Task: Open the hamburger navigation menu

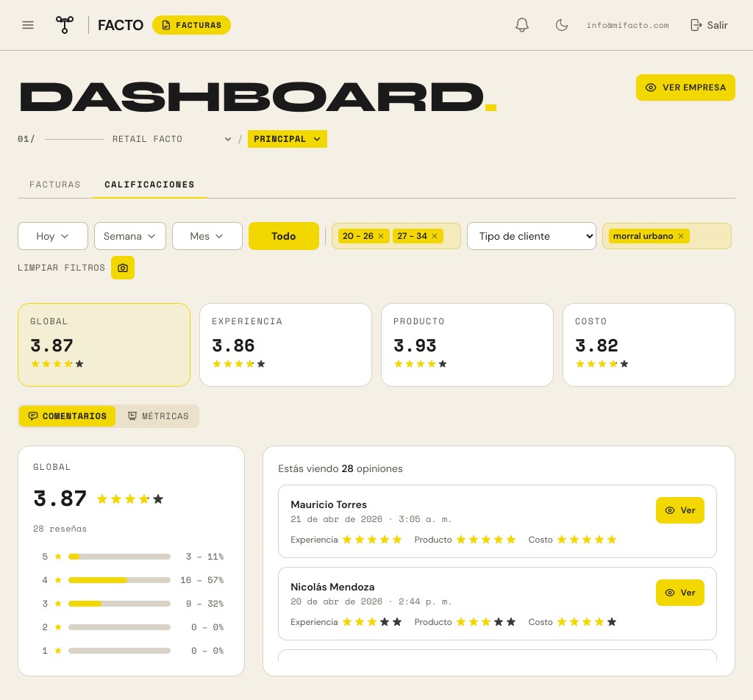Action: tap(28, 24)
